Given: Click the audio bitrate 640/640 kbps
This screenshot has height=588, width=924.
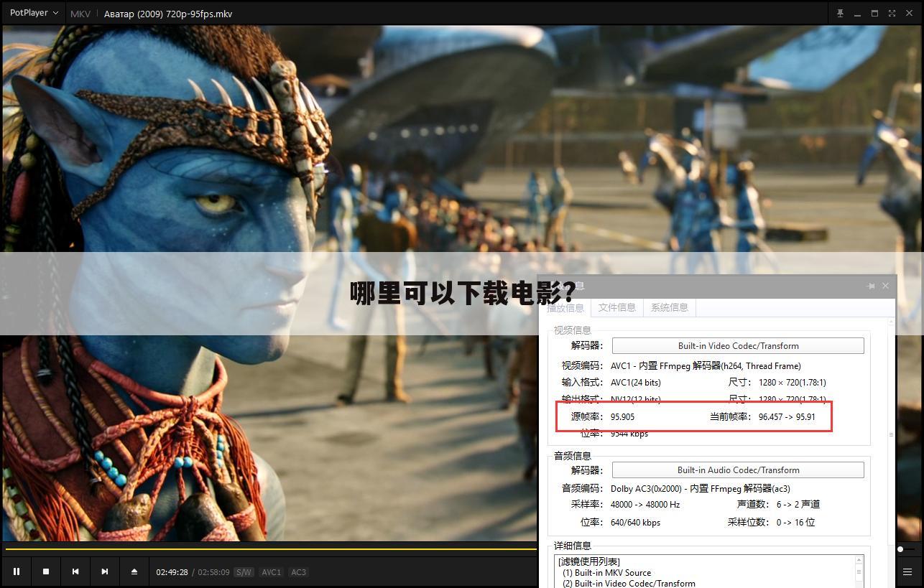Looking at the screenshot, I should point(635,522).
